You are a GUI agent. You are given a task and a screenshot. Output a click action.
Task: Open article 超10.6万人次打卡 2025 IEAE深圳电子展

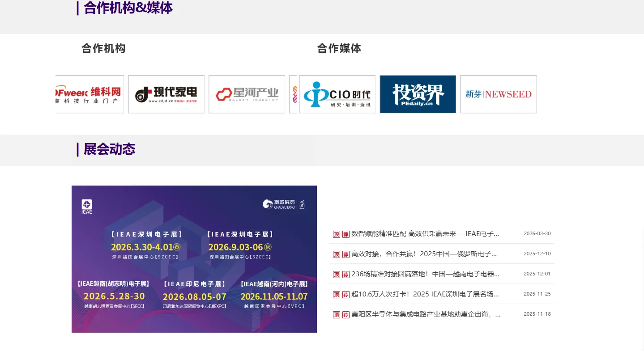[x=425, y=294]
